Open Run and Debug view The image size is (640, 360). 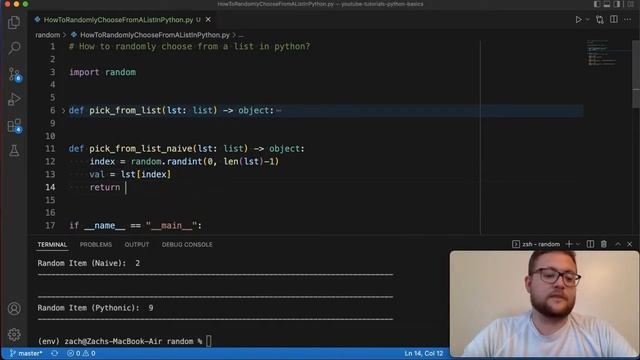(x=14, y=99)
